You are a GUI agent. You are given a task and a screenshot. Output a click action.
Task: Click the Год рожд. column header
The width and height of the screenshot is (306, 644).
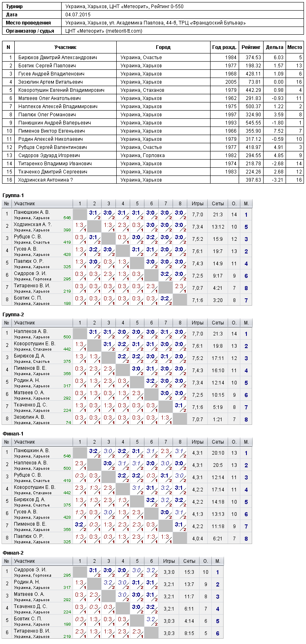pyautogui.click(x=224, y=47)
